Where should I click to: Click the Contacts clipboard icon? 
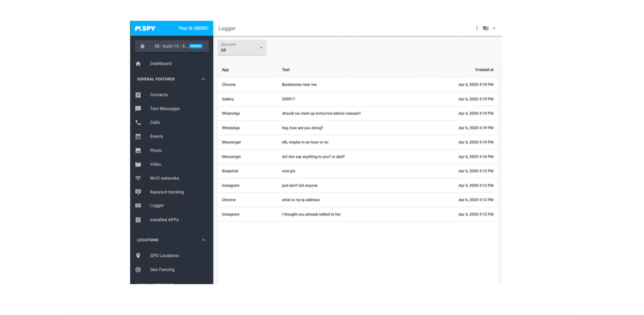(x=138, y=95)
